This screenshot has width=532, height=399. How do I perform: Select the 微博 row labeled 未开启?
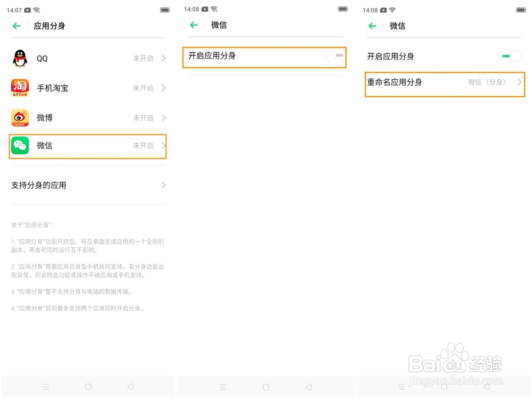pos(88,118)
